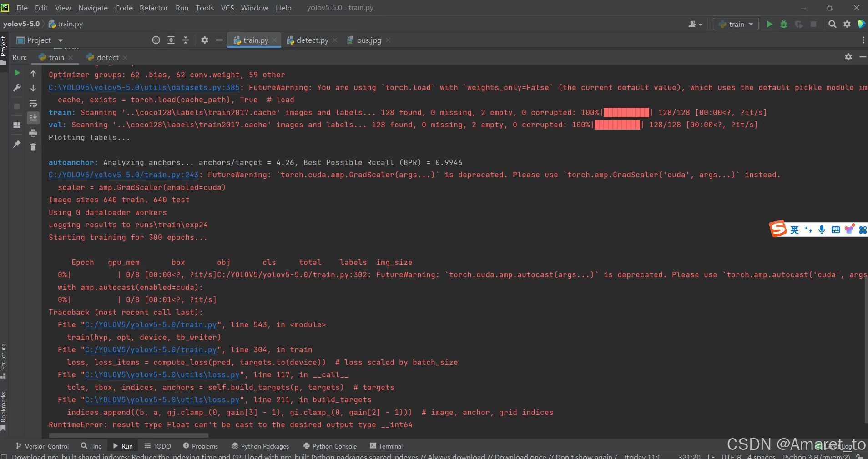Click yolov5-5.0 breadcrumb in navigation bar

[x=21, y=24]
